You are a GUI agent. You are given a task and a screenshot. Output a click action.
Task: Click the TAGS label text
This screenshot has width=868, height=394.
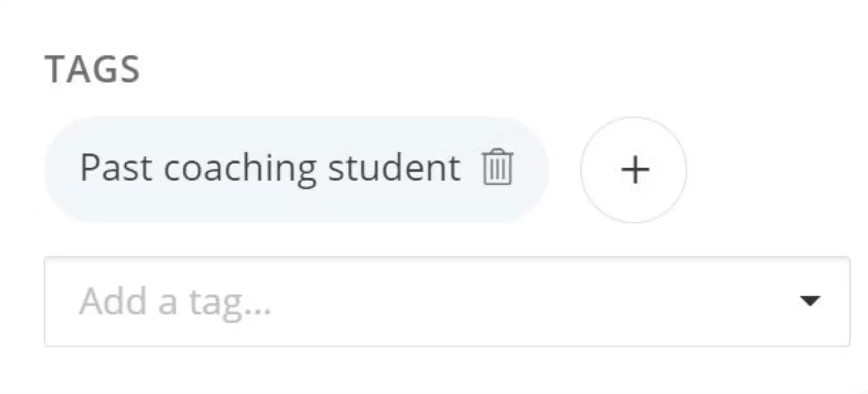point(92,69)
